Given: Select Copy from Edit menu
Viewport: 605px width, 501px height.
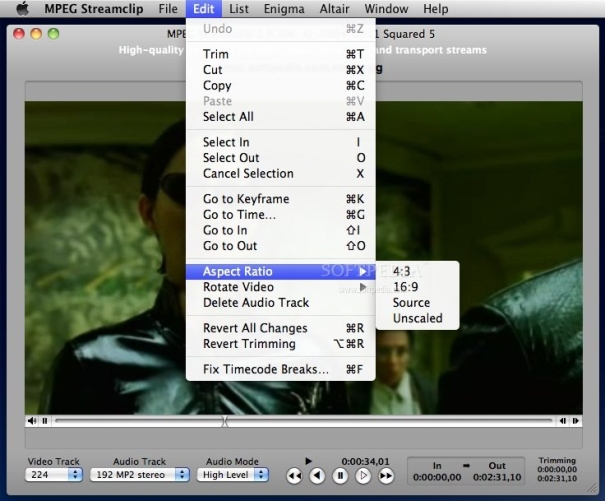Looking at the screenshot, I should [x=281, y=85].
